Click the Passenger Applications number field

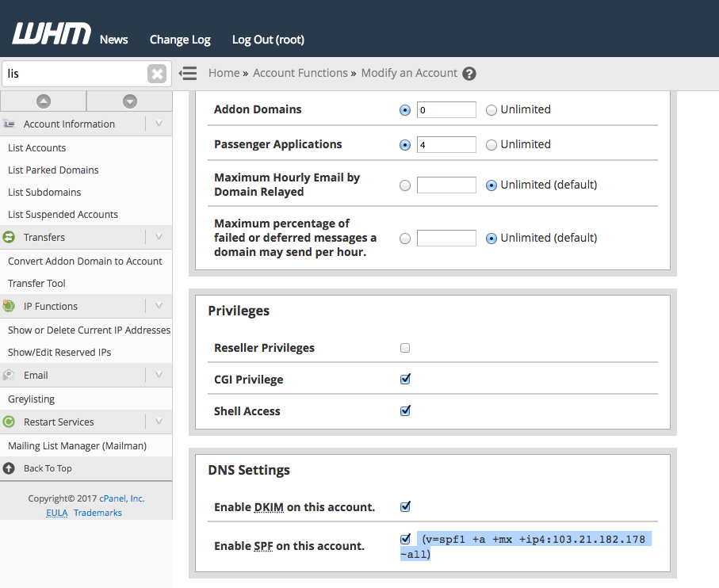coord(446,145)
